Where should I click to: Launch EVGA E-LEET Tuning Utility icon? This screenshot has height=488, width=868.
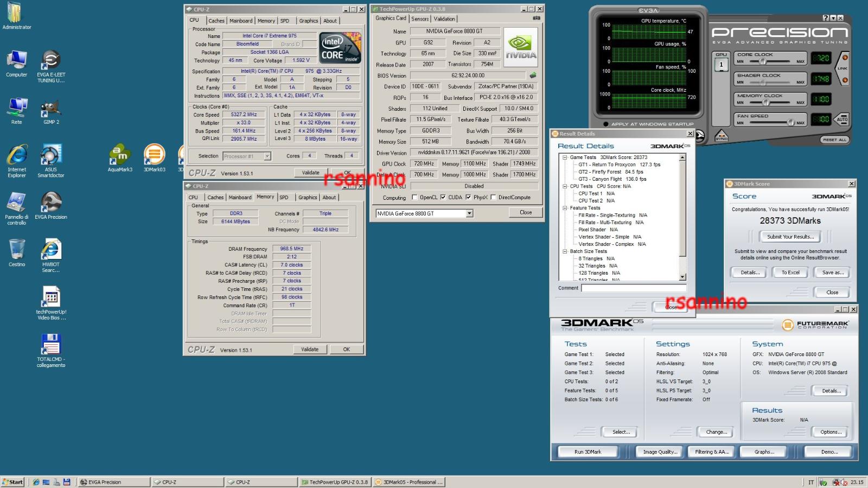pos(50,66)
